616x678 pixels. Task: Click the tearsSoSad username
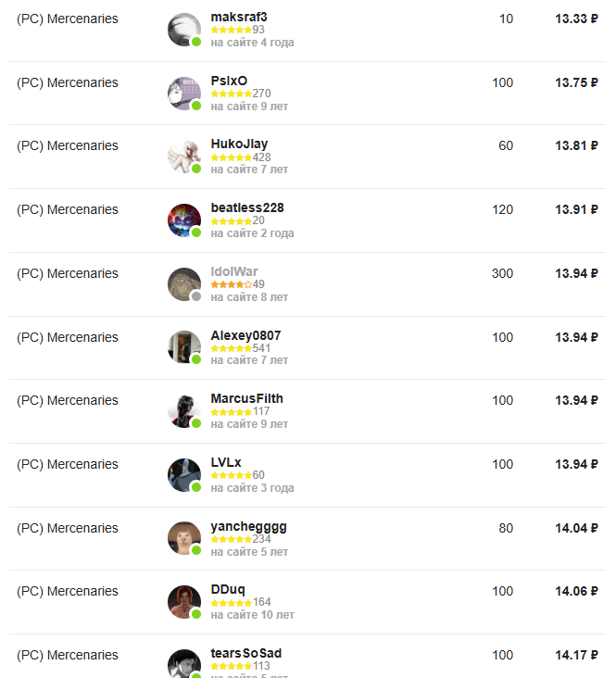[x=246, y=653]
